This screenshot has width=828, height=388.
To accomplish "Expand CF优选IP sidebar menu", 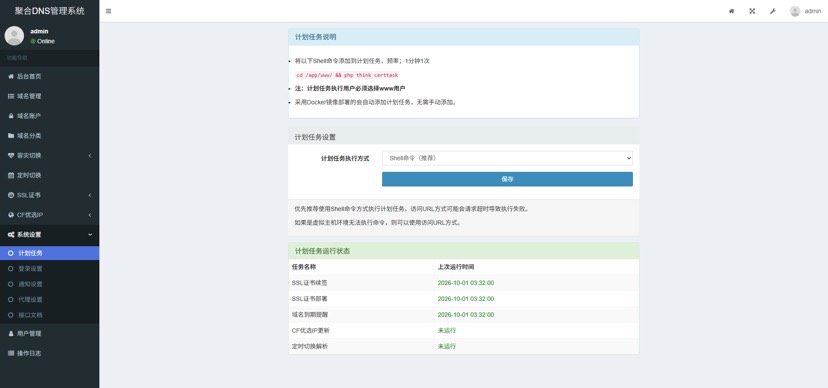I will 50,215.
